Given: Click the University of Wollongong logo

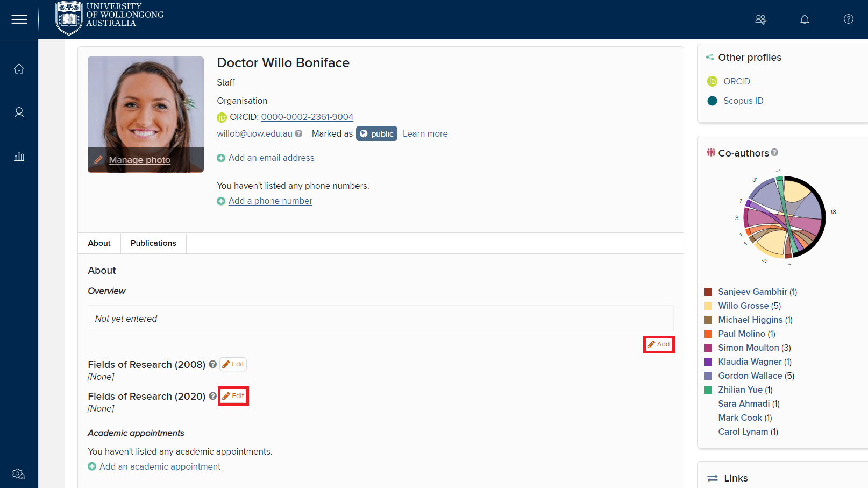Looking at the screenshot, I should coord(110,18).
